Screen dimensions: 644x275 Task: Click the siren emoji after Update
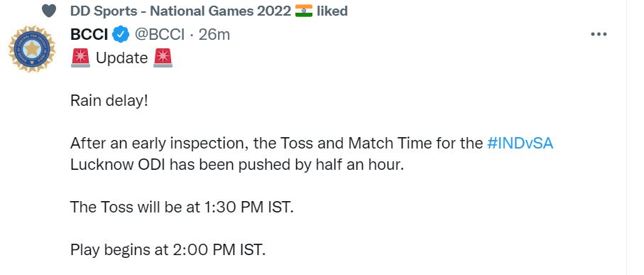(x=163, y=58)
